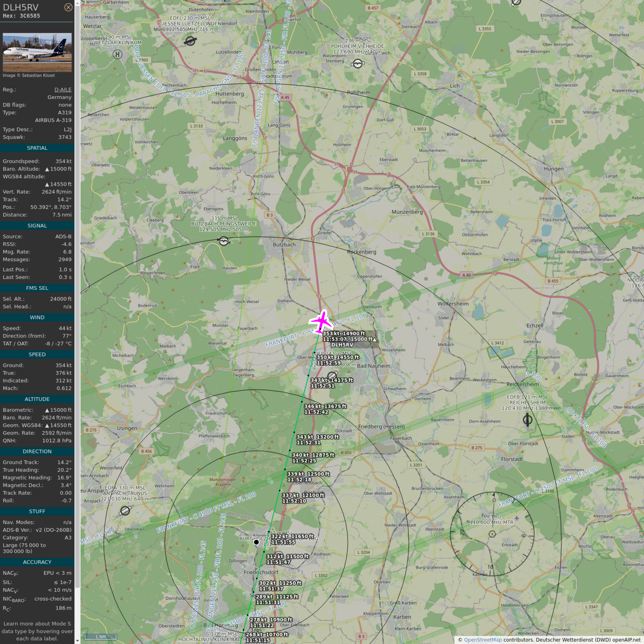Viewport: 644px width, 644px height.
Task: Click the FMS SEL section header
Action: pos(37,288)
